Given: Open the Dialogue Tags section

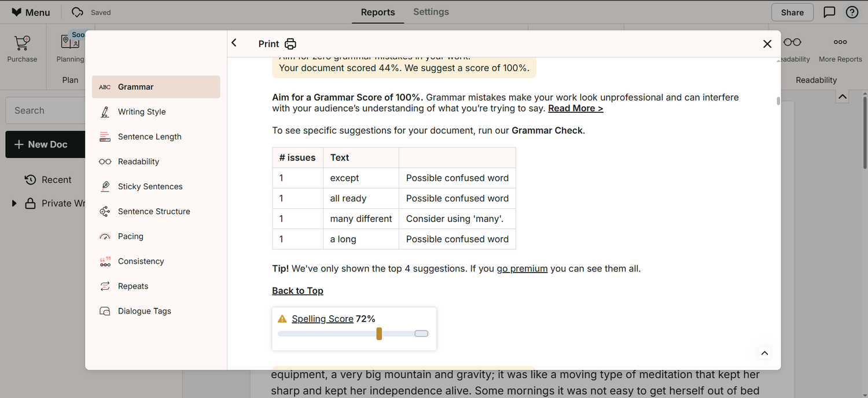Looking at the screenshot, I should pyautogui.click(x=156, y=311).
